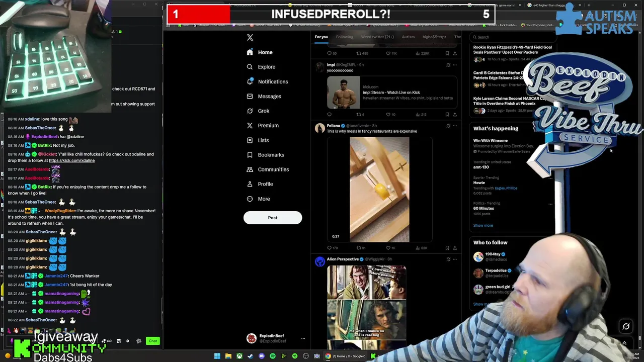Open Bookmarks in the X sidebar
The height and width of the screenshot is (362, 644).
[x=265, y=155]
